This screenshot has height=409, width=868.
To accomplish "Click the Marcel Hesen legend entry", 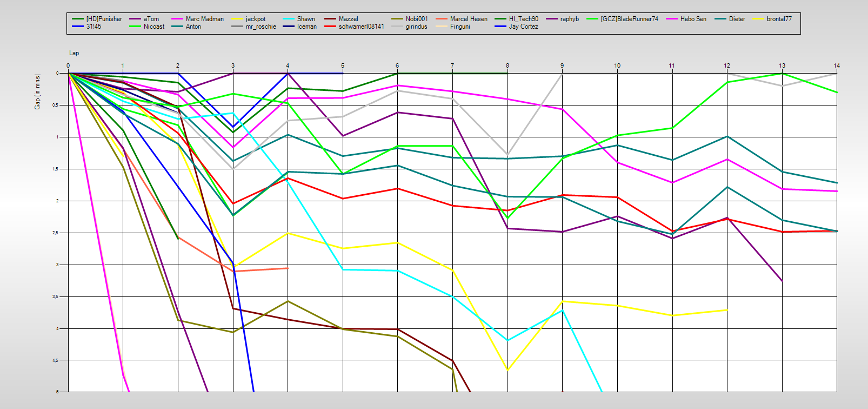I will point(469,19).
